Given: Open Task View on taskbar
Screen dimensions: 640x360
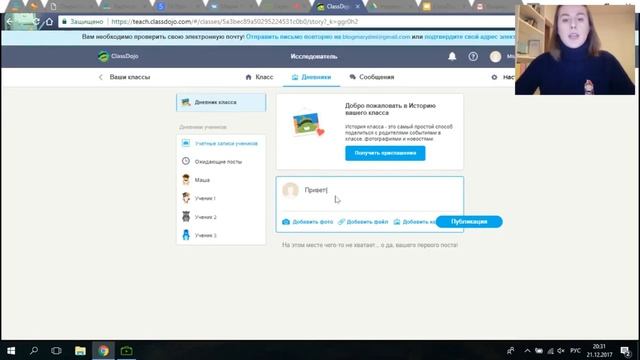Looking at the screenshot, I should coord(56,351).
